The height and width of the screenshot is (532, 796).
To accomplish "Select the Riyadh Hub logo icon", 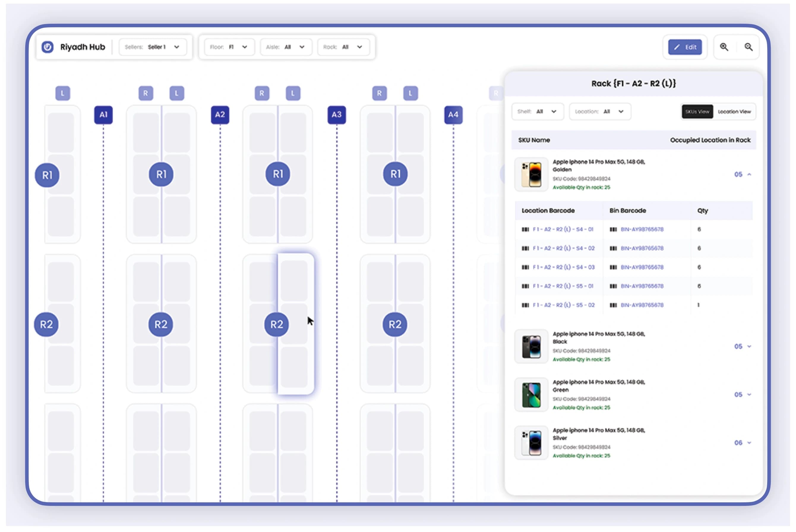I will [x=48, y=47].
